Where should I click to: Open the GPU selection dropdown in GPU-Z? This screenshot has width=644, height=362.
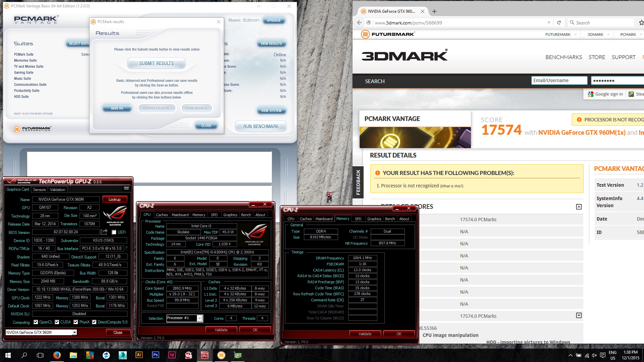click(74, 333)
